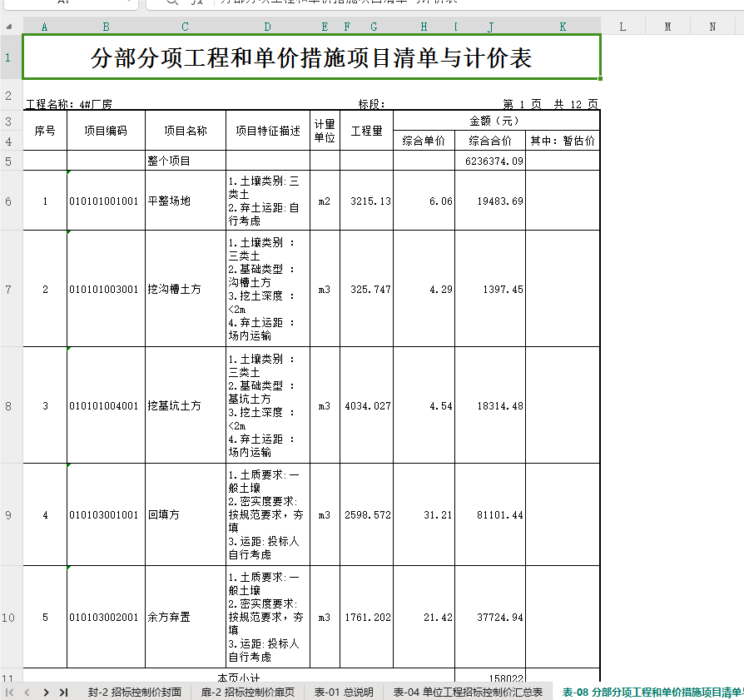
Task: Click the title cell 分部分项工程和单价措施项目清单与计价表
Action: tap(312, 57)
